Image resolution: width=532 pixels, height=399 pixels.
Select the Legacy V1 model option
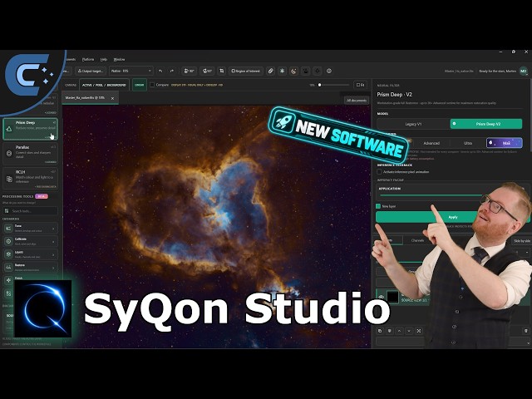click(x=413, y=124)
